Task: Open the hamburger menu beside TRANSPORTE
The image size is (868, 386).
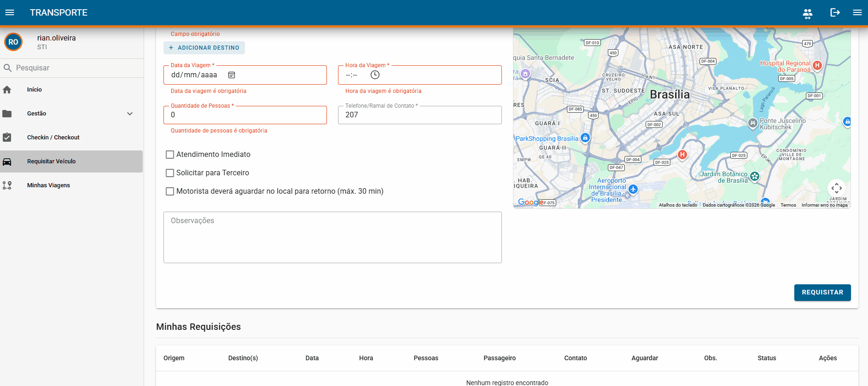Action: point(10,12)
